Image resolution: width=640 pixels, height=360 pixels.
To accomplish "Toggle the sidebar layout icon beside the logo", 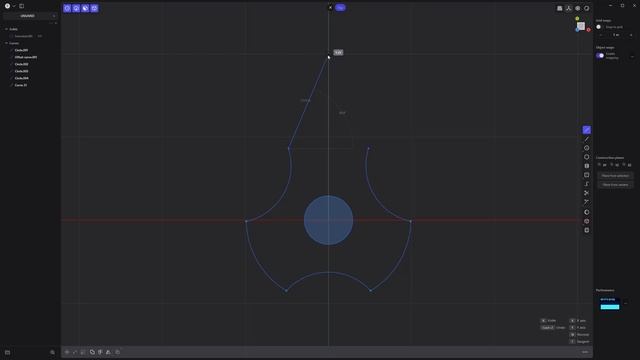I will tap(22, 6).
